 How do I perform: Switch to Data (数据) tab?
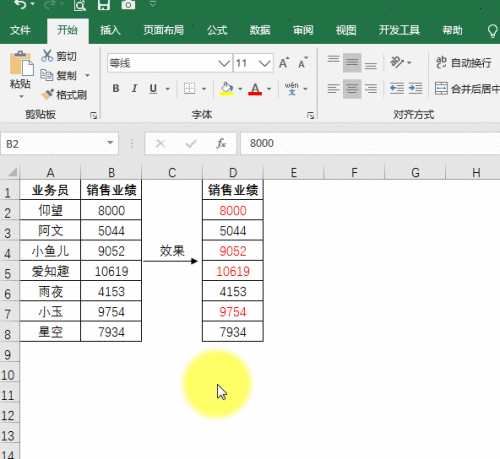click(260, 30)
